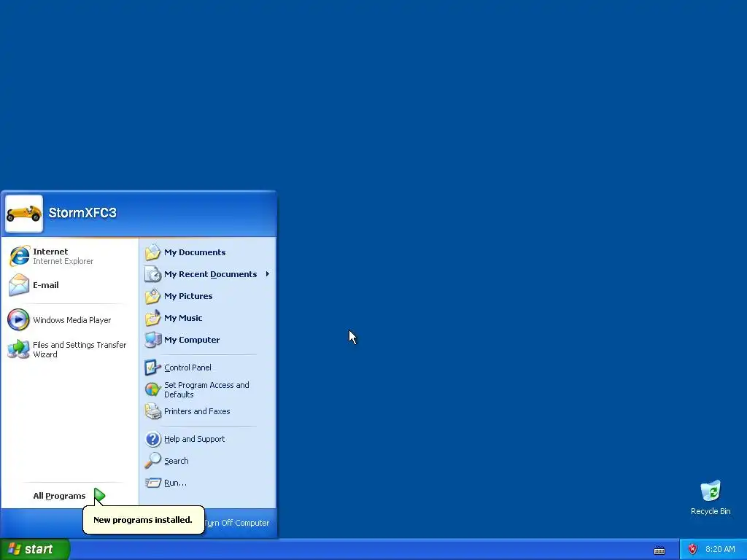Click the Internet Explorer subtitle text

coord(63,262)
